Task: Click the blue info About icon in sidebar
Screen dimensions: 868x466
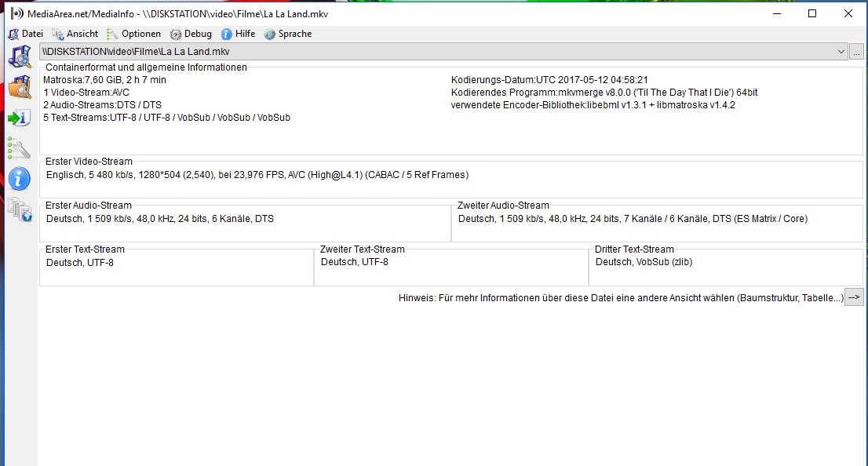Action: click(x=19, y=178)
